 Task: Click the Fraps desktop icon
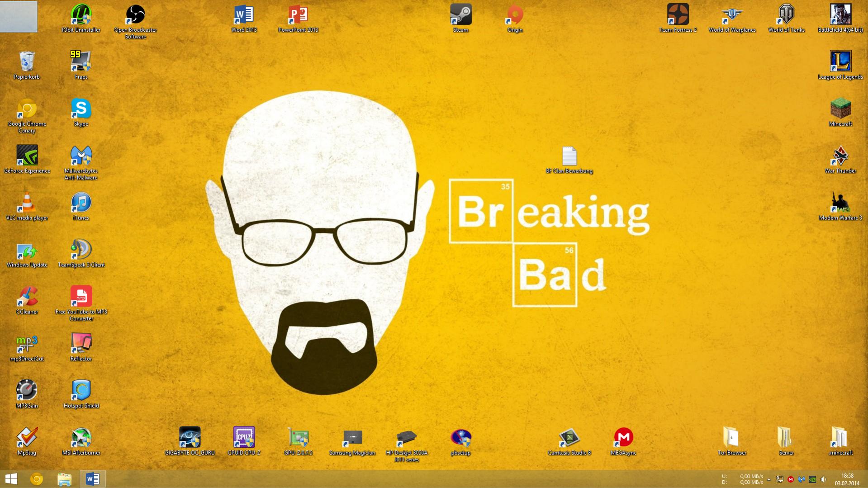pos(81,66)
